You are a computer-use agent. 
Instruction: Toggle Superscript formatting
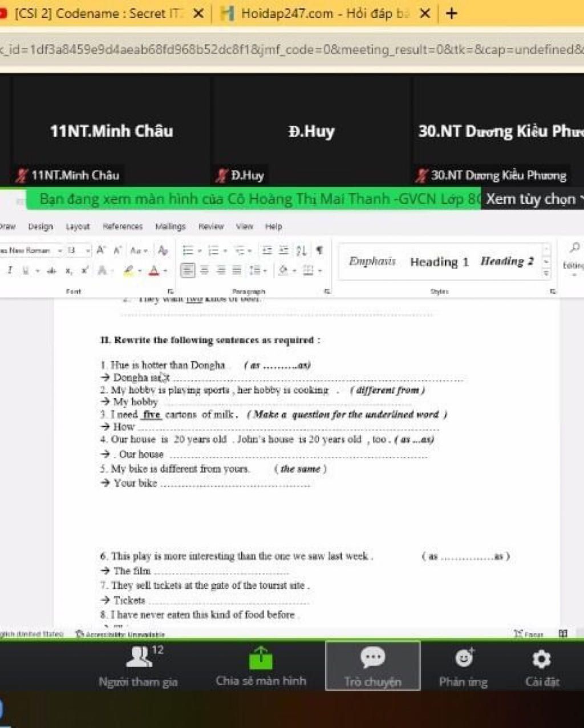click(x=84, y=270)
